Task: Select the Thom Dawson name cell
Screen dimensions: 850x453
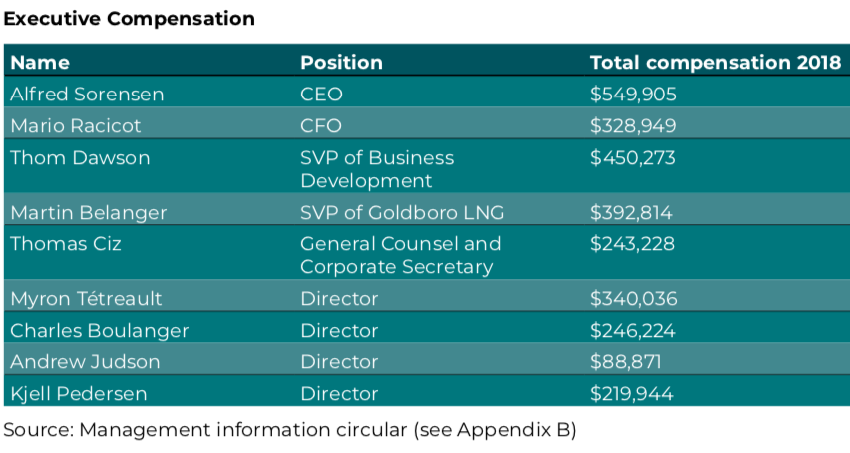Action: (x=80, y=157)
